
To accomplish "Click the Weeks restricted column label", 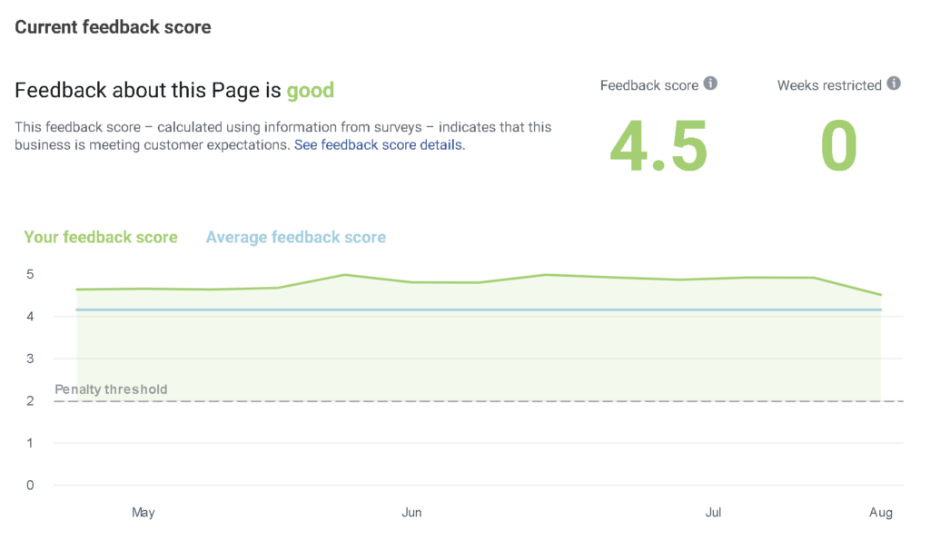I will pos(829,85).
